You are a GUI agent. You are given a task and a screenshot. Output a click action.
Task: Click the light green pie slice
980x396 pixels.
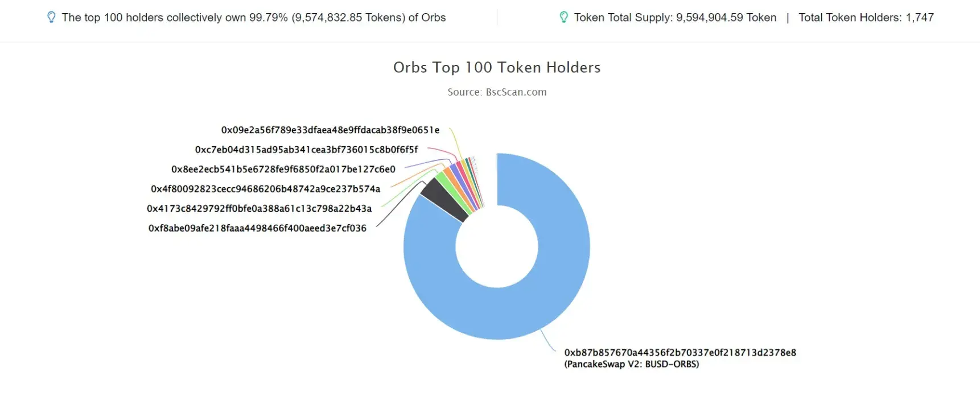(x=450, y=185)
